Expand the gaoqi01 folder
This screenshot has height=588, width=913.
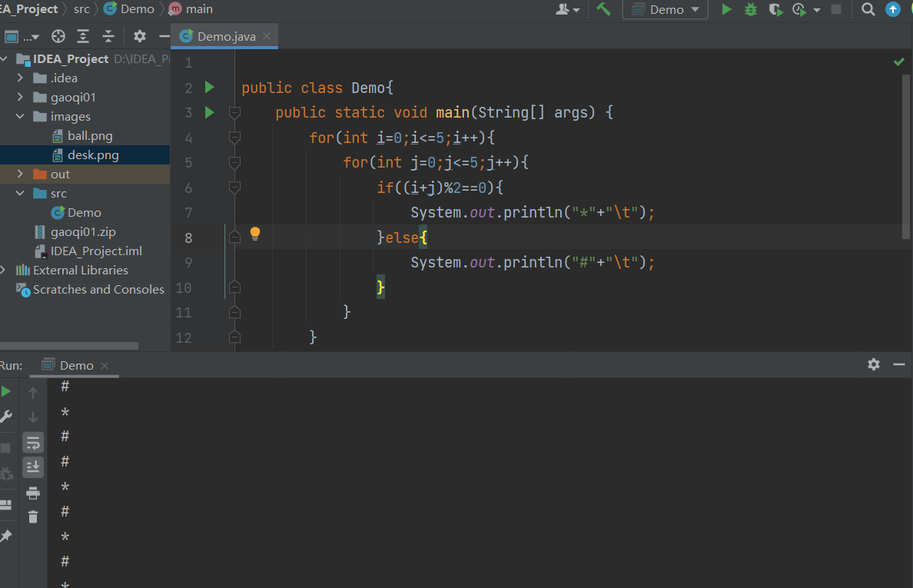21,97
